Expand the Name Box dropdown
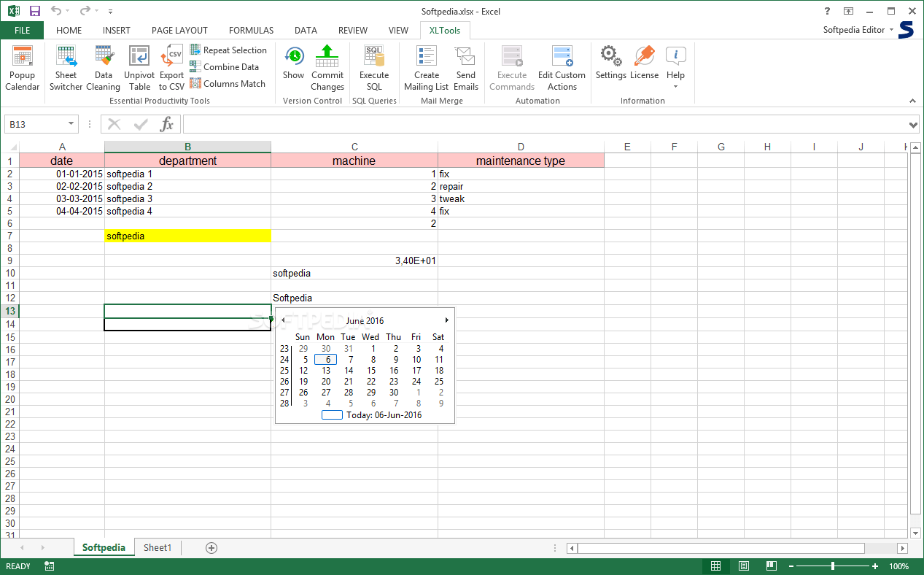Image resolution: width=924 pixels, height=575 pixels. (x=71, y=124)
